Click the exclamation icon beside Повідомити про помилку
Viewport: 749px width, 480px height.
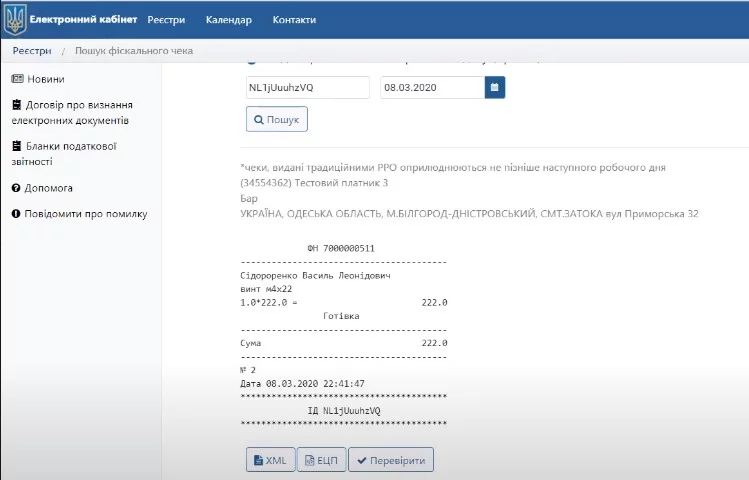point(16,214)
